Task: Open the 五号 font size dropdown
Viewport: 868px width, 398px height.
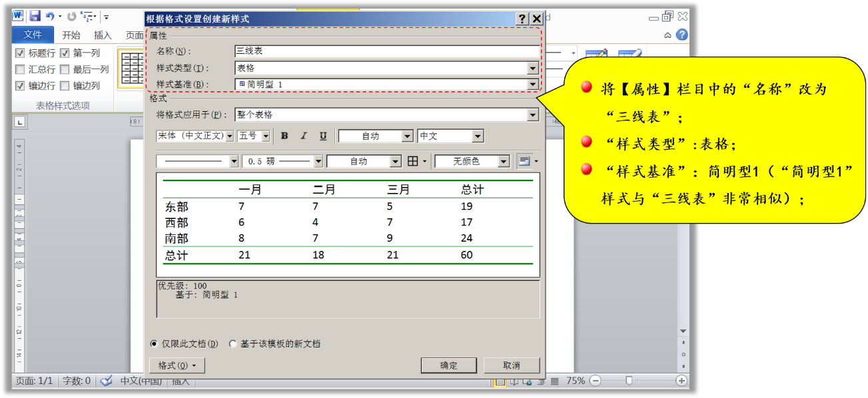Action: point(266,136)
